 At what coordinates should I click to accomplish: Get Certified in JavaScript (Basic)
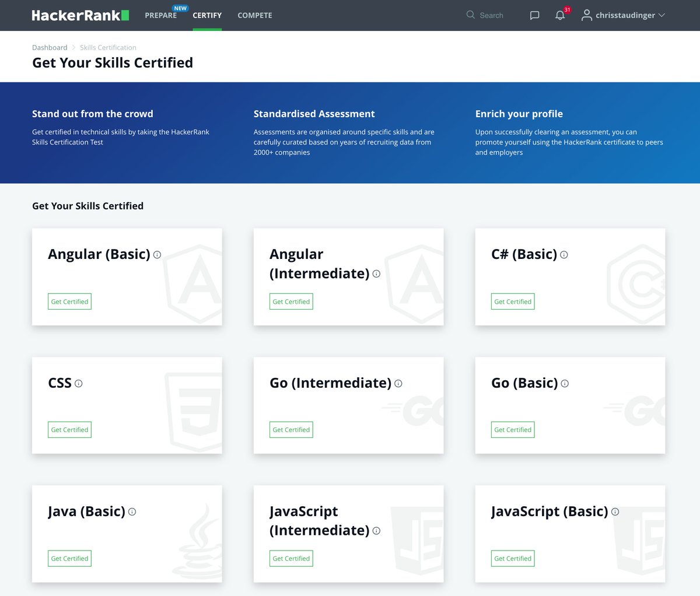coord(513,559)
